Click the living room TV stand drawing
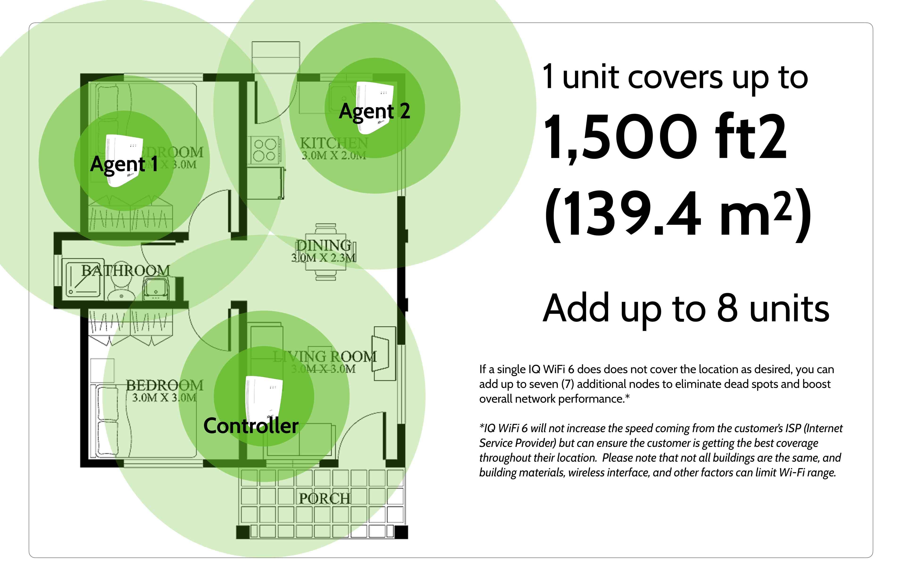This screenshot has width=902, height=588. [384, 353]
